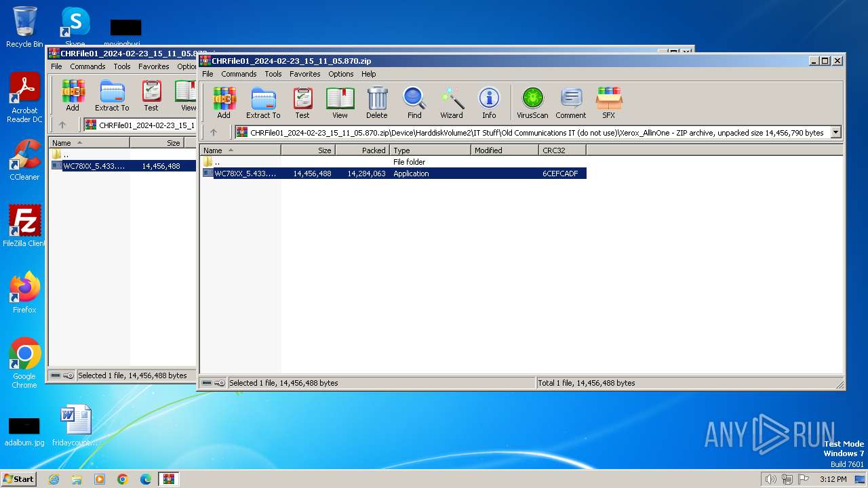Select WC78XX_5.433 file row in front window

click(x=393, y=174)
